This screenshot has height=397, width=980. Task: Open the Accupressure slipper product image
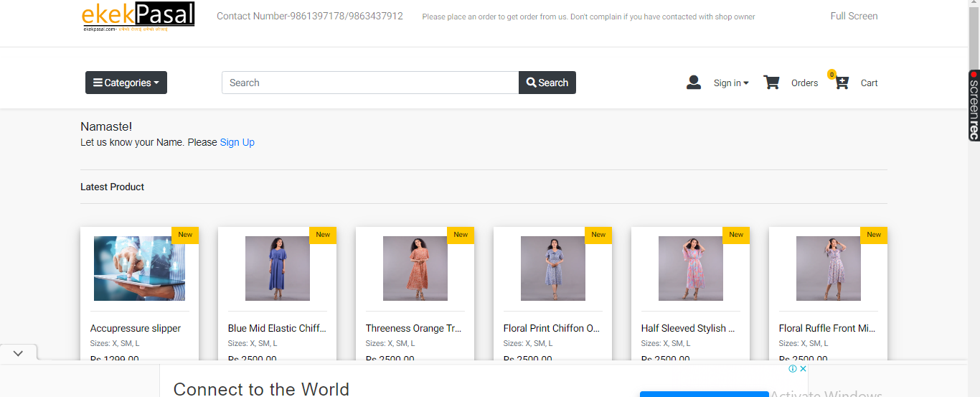[139, 268]
